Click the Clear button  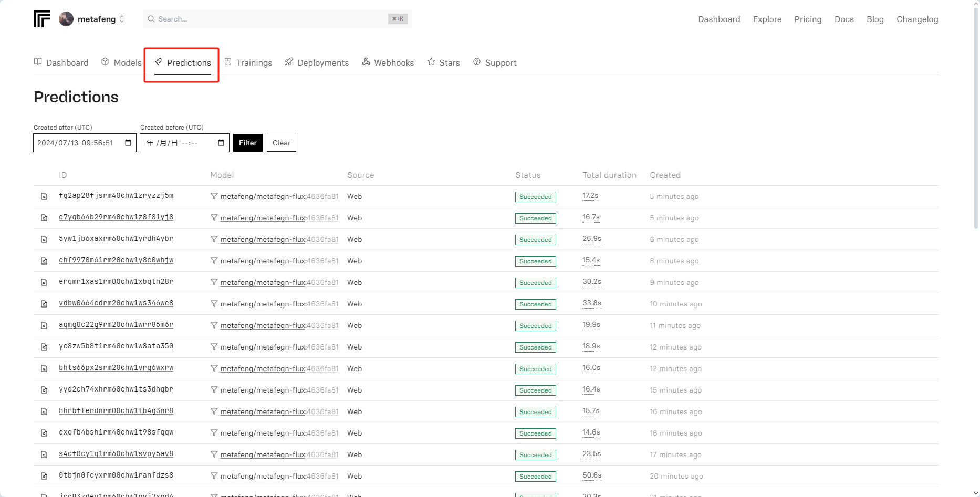tap(282, 143)
